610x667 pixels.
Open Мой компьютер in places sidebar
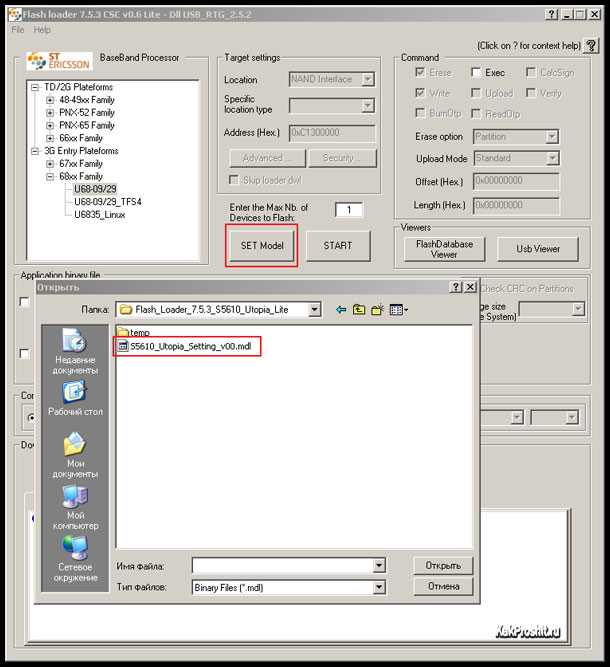pos(75,505)
